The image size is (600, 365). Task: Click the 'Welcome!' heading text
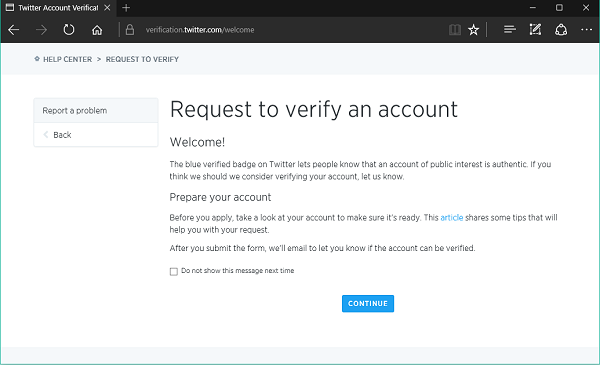click(197, 142)
